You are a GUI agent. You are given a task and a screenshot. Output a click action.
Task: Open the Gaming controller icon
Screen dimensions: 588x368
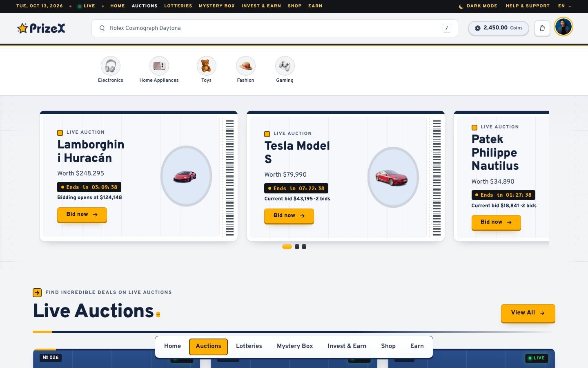coord(285,66)
